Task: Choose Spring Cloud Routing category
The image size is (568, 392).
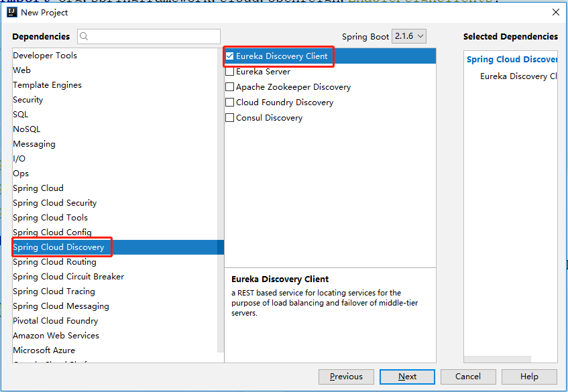Action: (115, 262)
